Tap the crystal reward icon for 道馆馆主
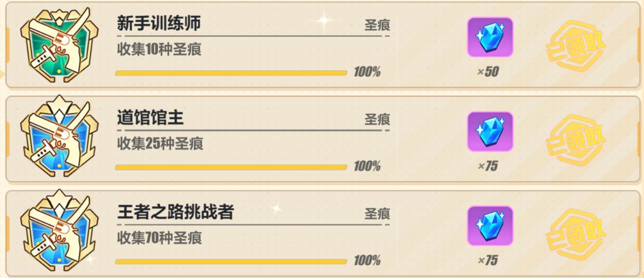 pos(490,131)
